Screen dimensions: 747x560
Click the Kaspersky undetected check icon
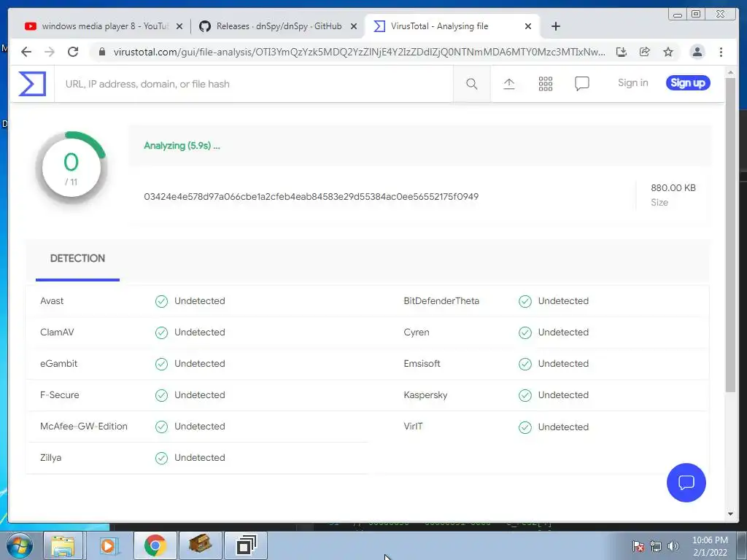pos(525,395)
